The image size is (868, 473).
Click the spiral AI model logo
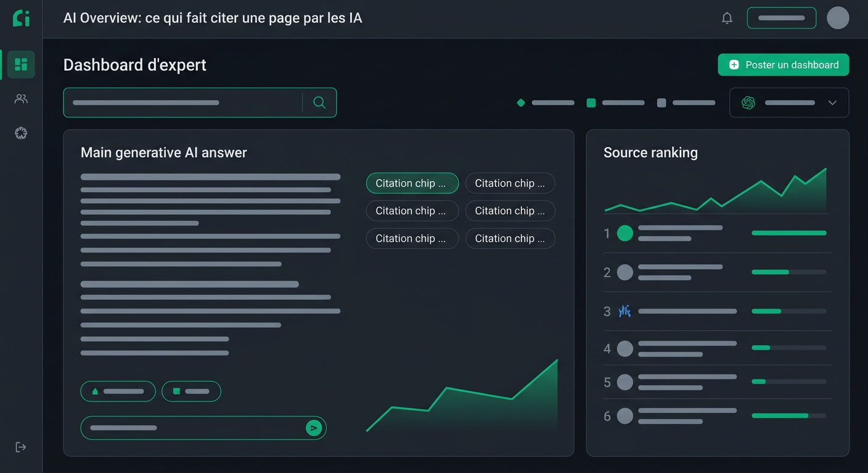pos(748,103)
